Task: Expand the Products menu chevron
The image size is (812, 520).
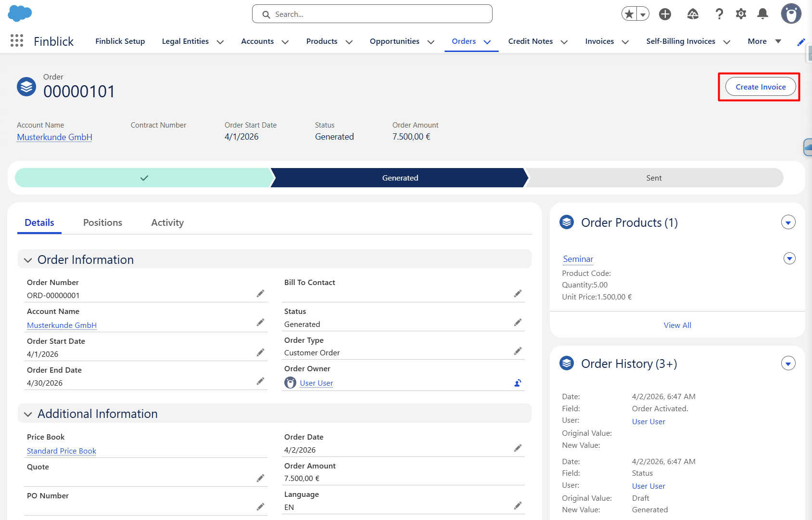Action: point(349,42)
